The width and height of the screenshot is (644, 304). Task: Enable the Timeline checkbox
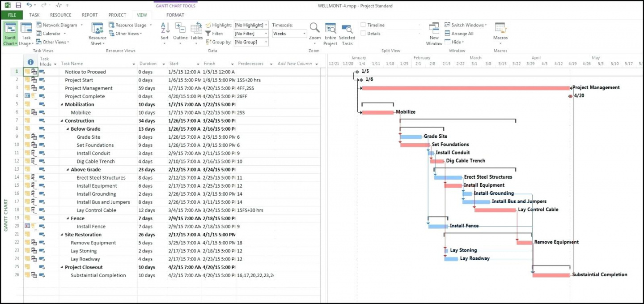click(363, 25)
